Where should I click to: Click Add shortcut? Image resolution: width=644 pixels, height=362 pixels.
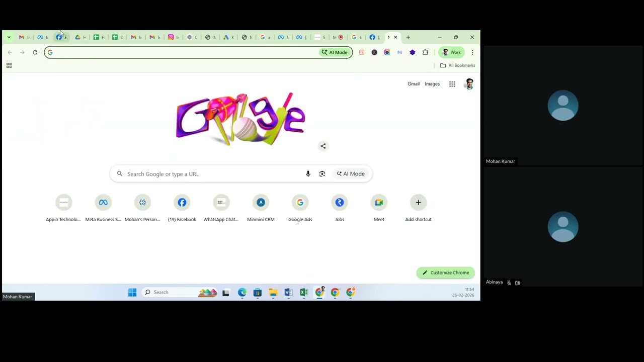(418, 208)
